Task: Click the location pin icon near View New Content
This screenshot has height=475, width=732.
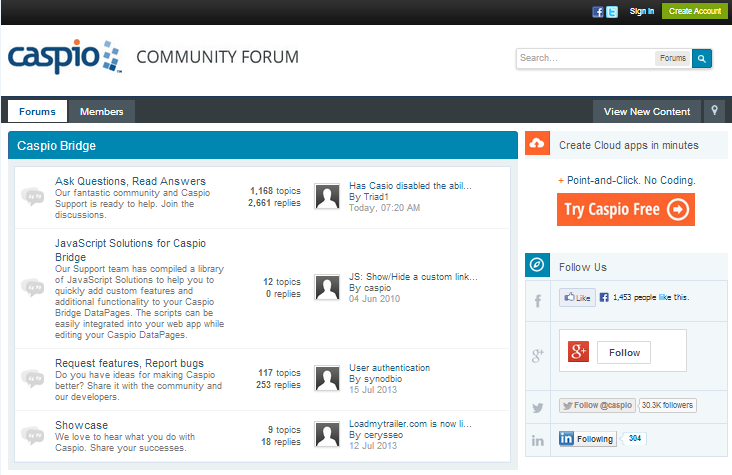Action: (x=714, y=111)
